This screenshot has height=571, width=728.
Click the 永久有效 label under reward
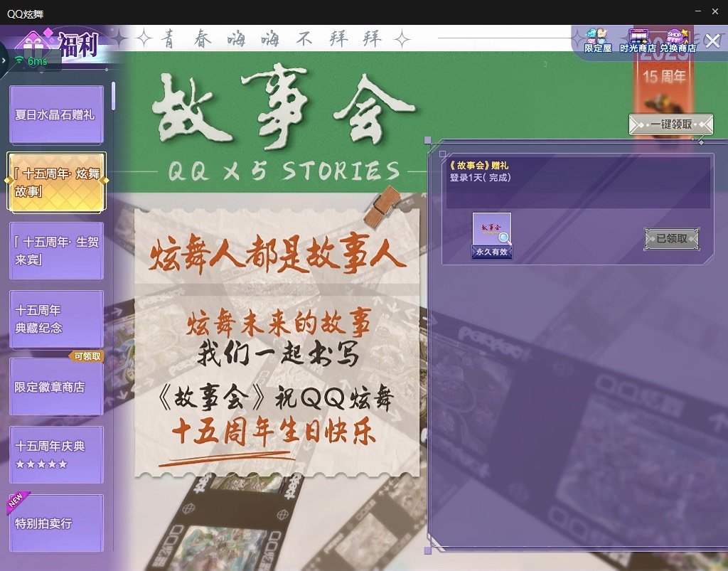pyautogui.click(x=492, y=252)
